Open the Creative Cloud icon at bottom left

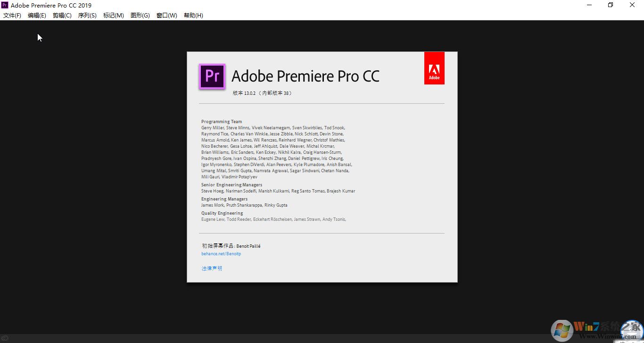pyautogui.click(x=4, y=337)
